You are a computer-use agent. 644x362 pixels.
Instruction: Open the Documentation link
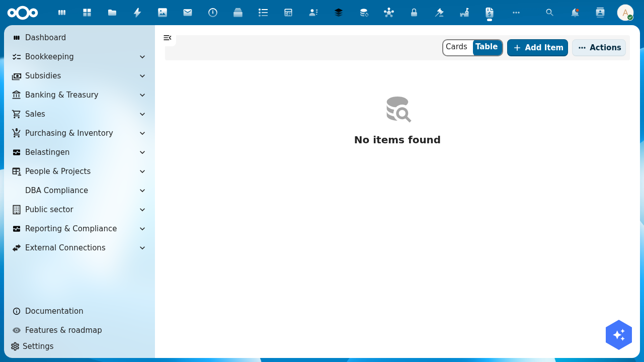(54, 311)
